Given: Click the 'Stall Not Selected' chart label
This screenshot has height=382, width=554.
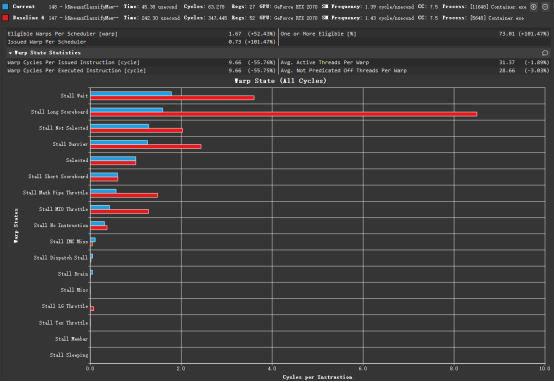Looking at the screenshot, I should (x=64, y=128).
